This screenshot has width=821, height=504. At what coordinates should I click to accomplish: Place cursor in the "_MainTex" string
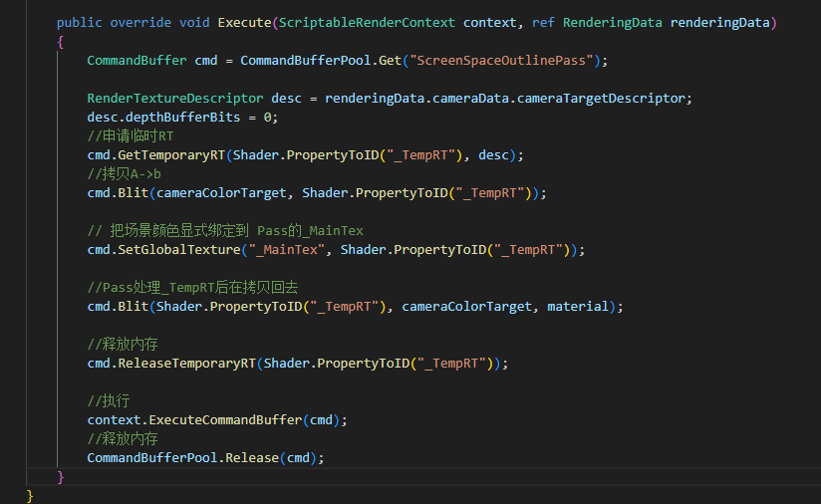tap(287, 249)
